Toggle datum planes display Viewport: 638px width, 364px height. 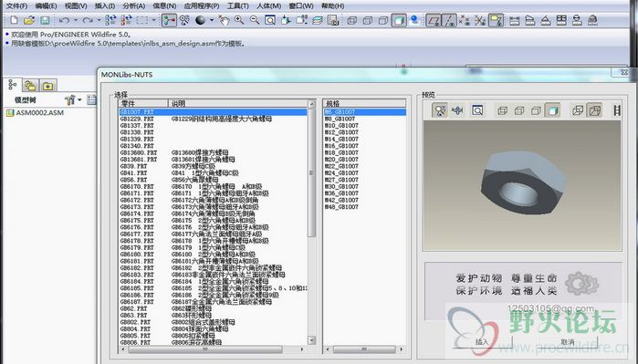coord(434,20)
